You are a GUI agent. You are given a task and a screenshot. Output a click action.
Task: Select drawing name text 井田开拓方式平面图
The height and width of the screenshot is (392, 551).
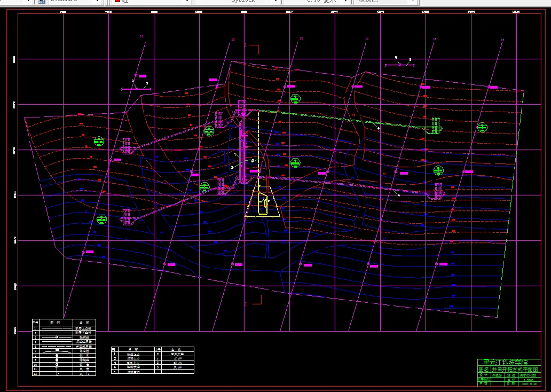[515, 370]
